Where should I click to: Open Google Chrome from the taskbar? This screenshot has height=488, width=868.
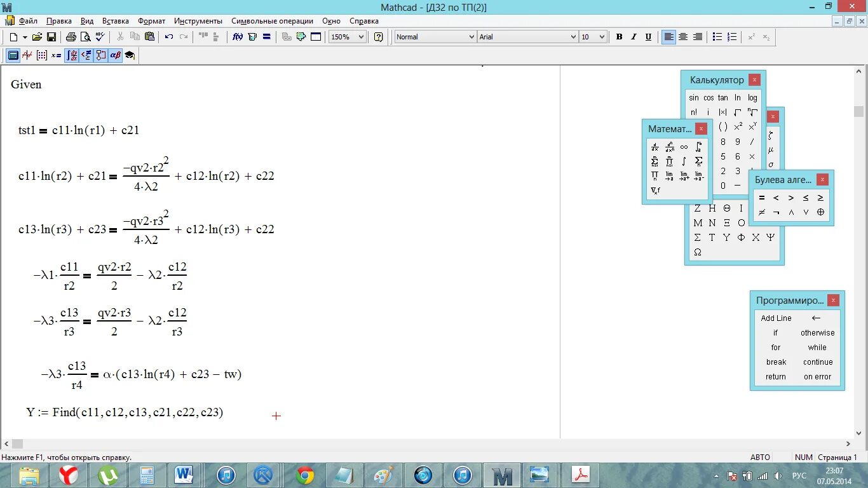pos(305,475)
